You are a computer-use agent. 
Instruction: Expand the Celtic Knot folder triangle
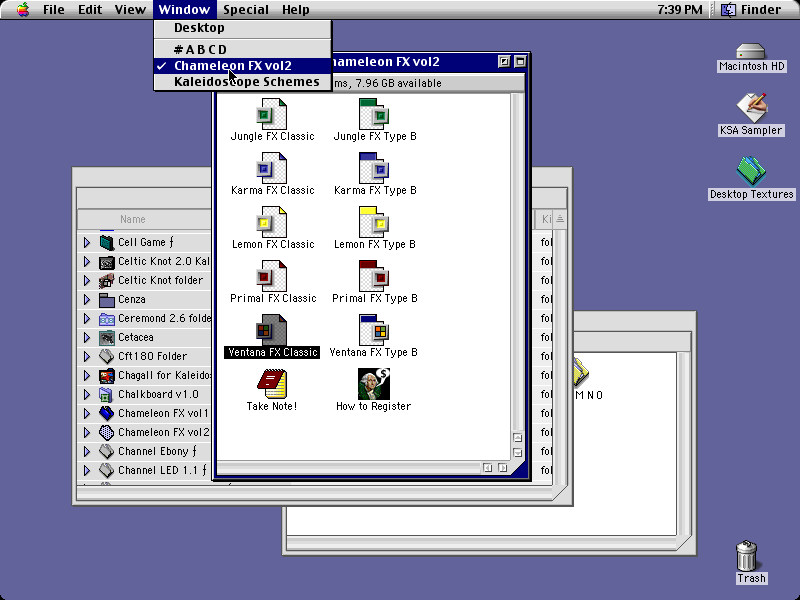87,281
